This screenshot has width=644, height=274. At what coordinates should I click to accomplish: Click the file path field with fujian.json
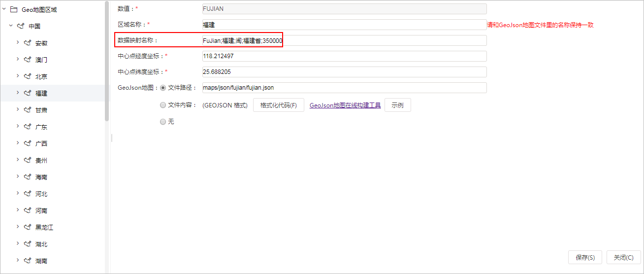(x=344, y=88)
